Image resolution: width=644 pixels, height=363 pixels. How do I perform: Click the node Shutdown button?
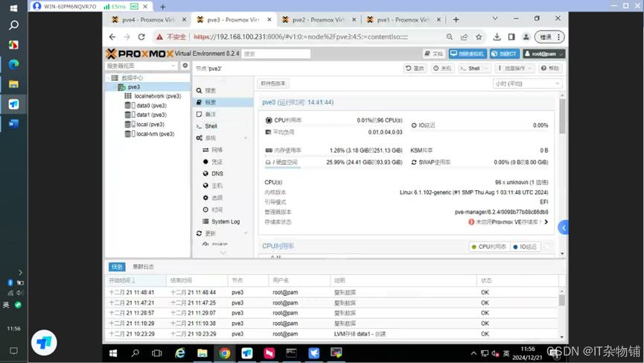pos(442,69)
